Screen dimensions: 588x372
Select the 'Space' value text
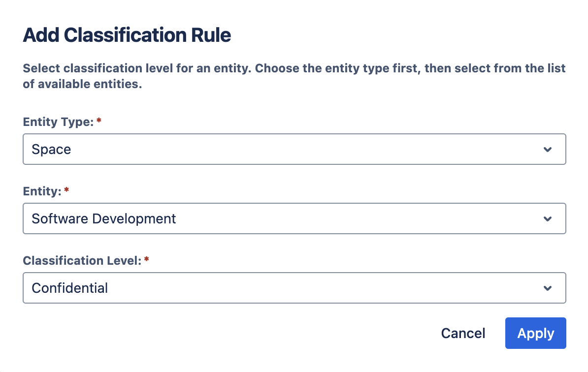point(51,150)
